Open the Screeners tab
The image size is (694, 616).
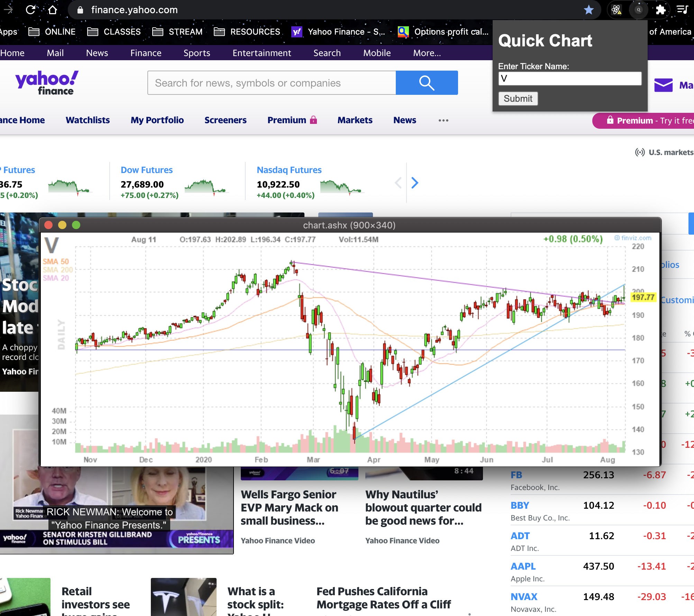pyautogui.click(x=225, y=120)
